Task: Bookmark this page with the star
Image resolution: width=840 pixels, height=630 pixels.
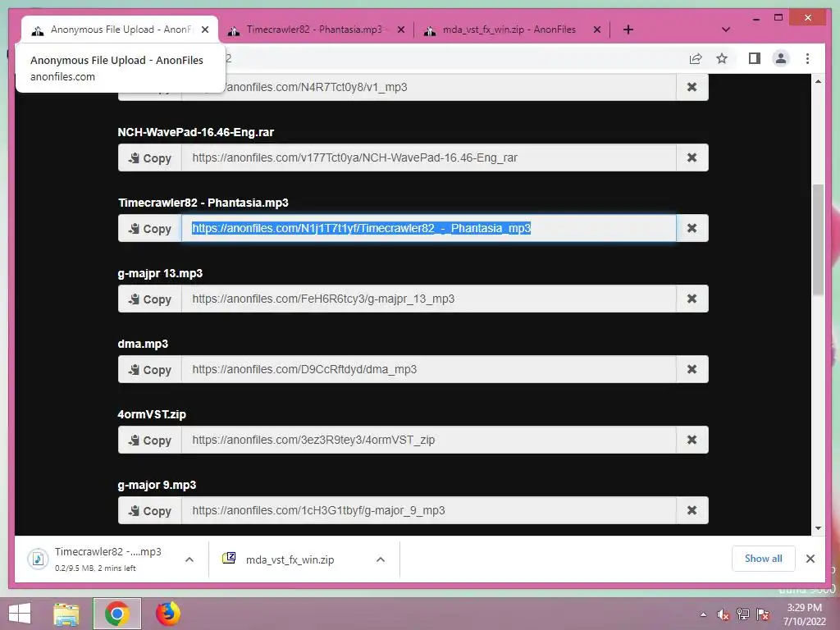Action: (722, 59)
